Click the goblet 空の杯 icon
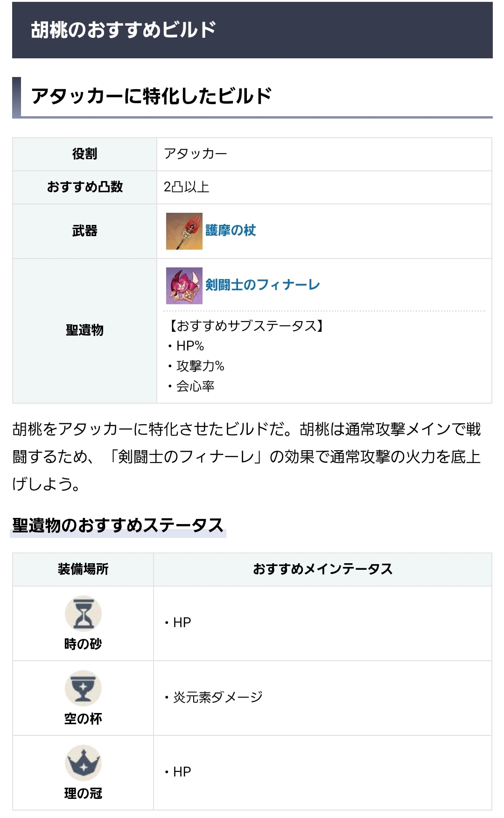This screenshot has height=818, width=504. (83, 688)
